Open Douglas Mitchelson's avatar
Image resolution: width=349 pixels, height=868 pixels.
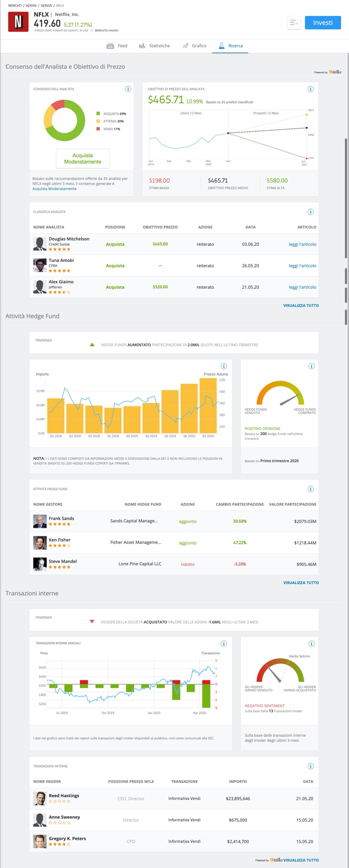(x=40, y=244)
